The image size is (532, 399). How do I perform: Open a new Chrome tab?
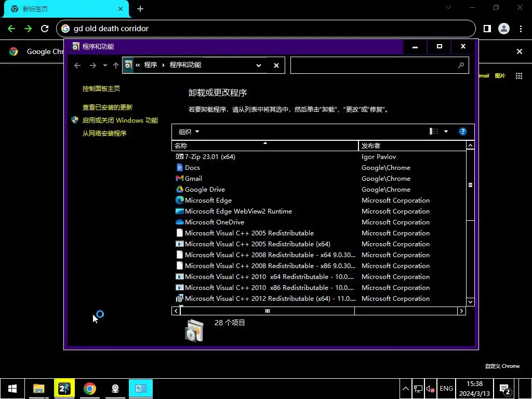tap(140, 9)
